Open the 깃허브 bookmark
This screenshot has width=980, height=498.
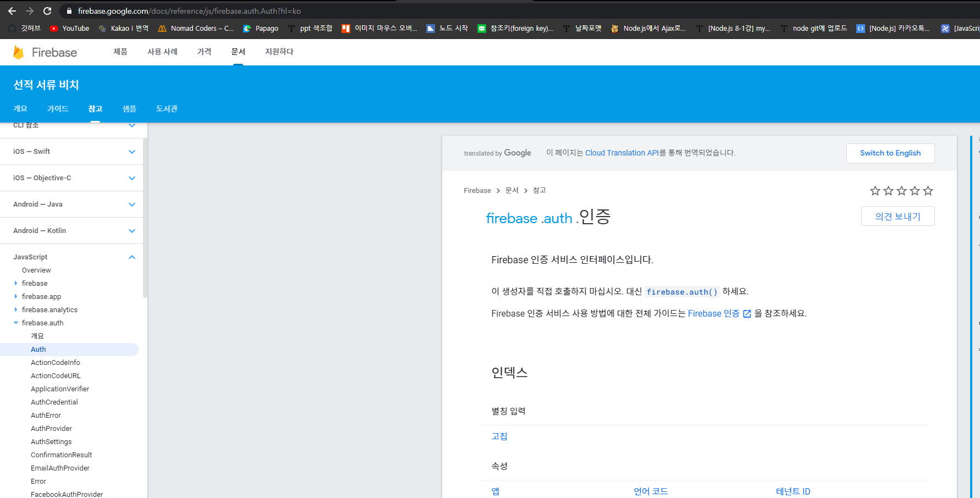tap(25, 29)
